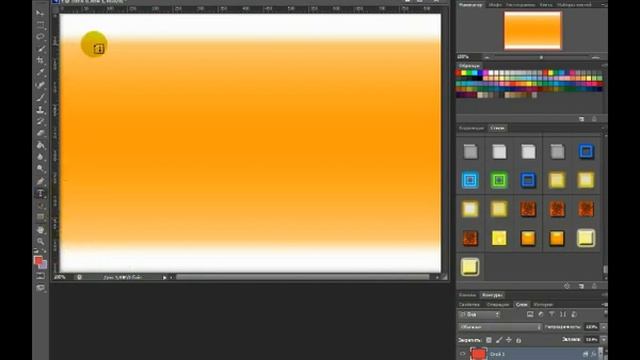Switch to the Гистограмма tab
The height and width of the screenshot is (360, 640).
(x=520, y=5)
